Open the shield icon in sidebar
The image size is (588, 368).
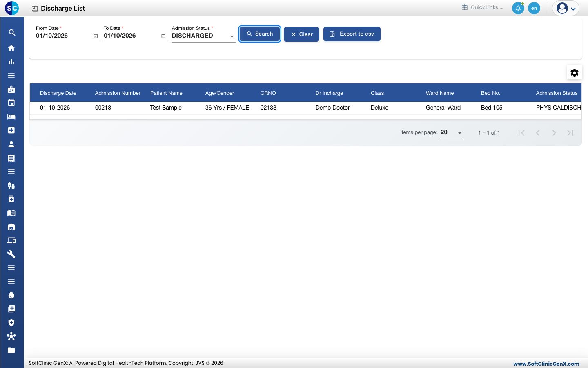(11, 323)
